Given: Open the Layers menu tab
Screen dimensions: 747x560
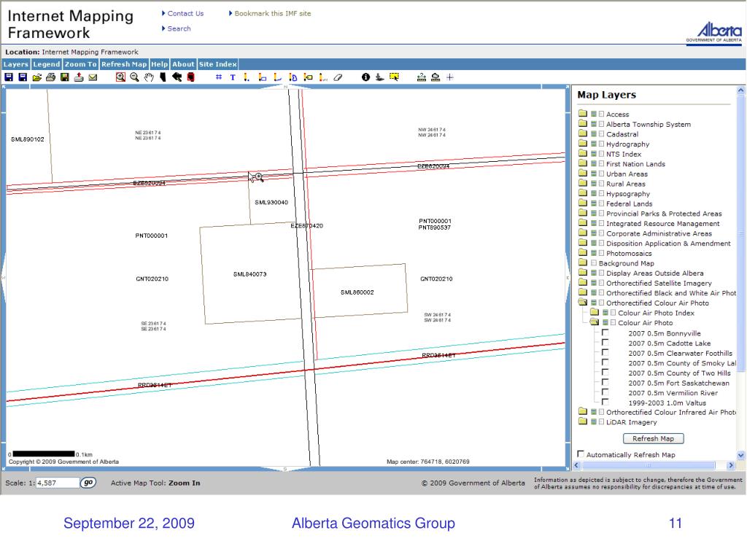Looking at the screenshot, I should pos(16,64).
